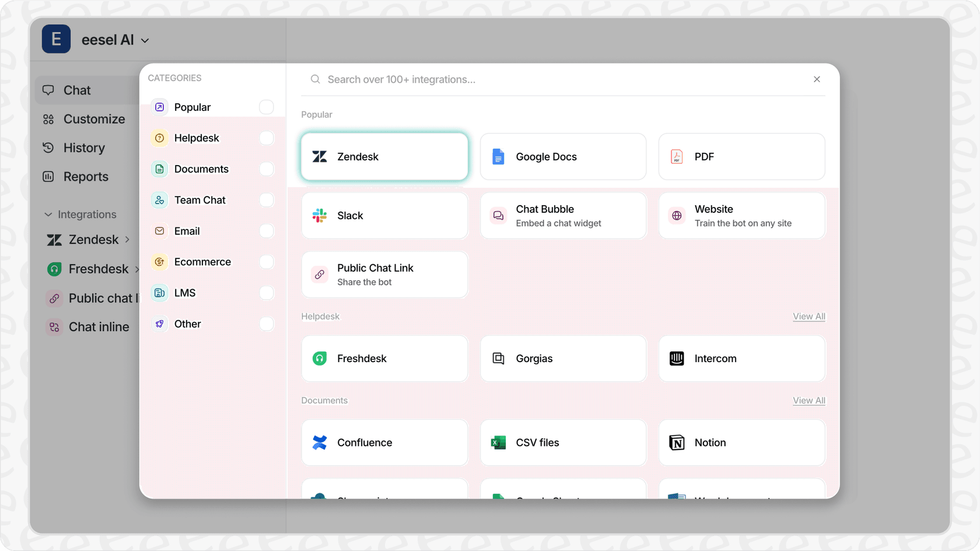Click the Public Chat Link chain icon
980x551 pixels.
pyautogui.click(x=320, y=275)
